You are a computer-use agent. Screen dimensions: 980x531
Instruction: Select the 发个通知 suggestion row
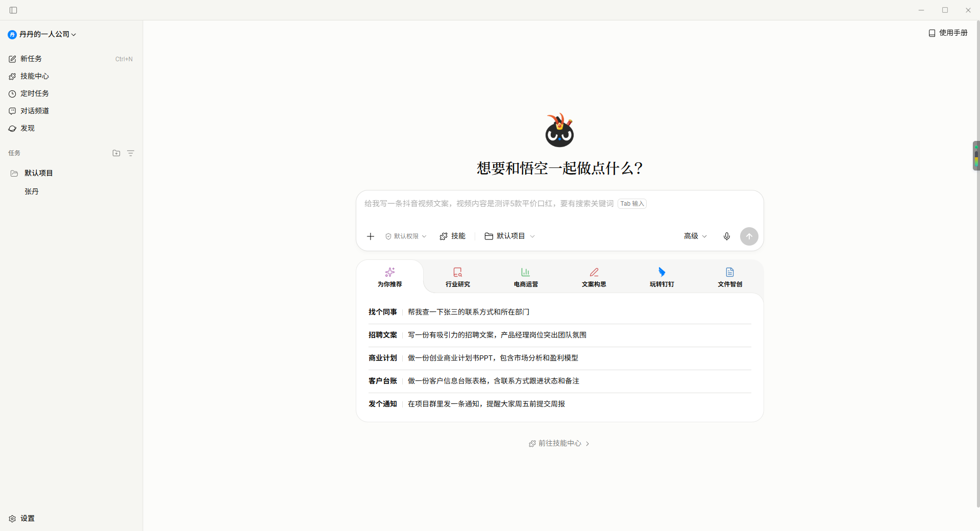point(559,404)
